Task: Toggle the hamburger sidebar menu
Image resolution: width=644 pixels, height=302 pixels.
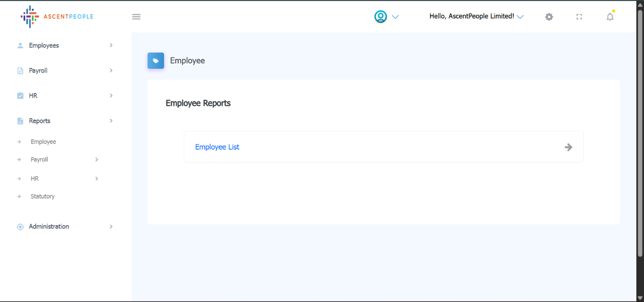Action: pyautogui.click(x=136, y=17)
